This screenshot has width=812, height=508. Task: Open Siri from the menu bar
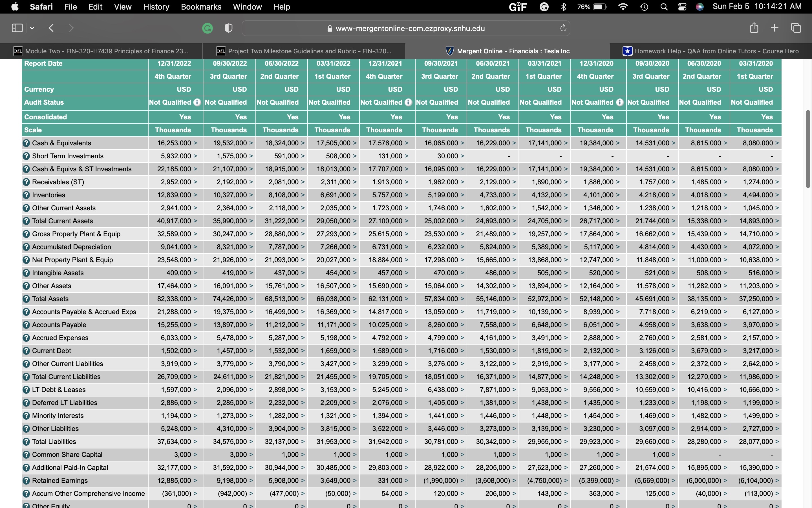coord(700,7)
